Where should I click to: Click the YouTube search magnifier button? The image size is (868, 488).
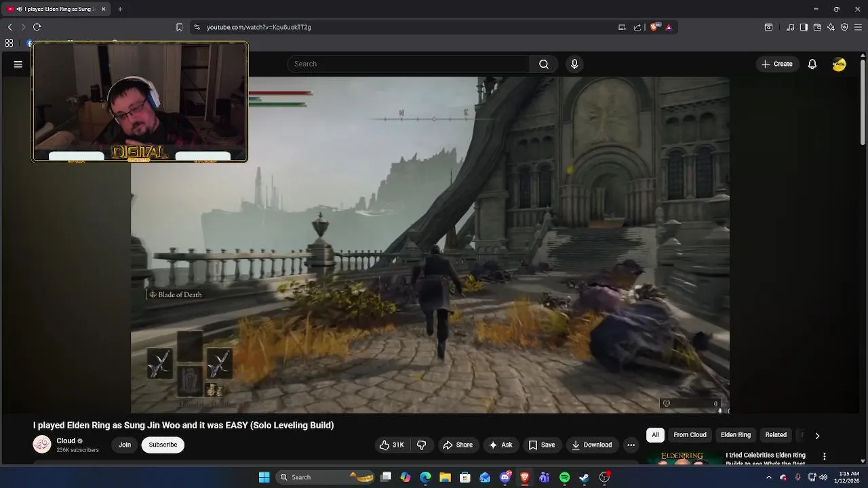[x=544, y=64]
